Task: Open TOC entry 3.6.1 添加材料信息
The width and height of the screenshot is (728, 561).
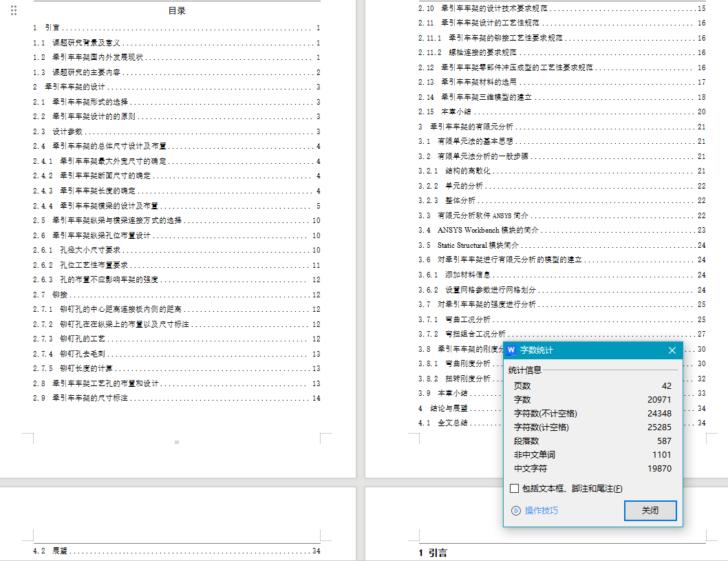Action: click(561, 275)
